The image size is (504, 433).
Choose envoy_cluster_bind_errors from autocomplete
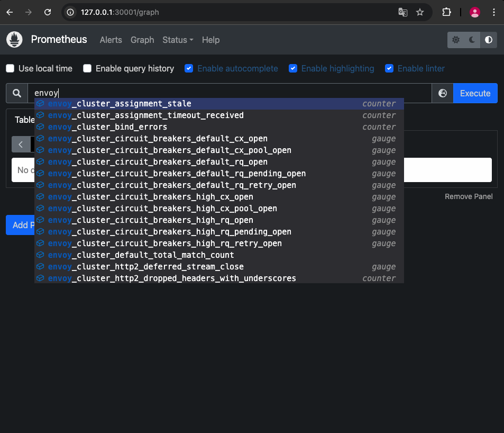tap(219, 127)
